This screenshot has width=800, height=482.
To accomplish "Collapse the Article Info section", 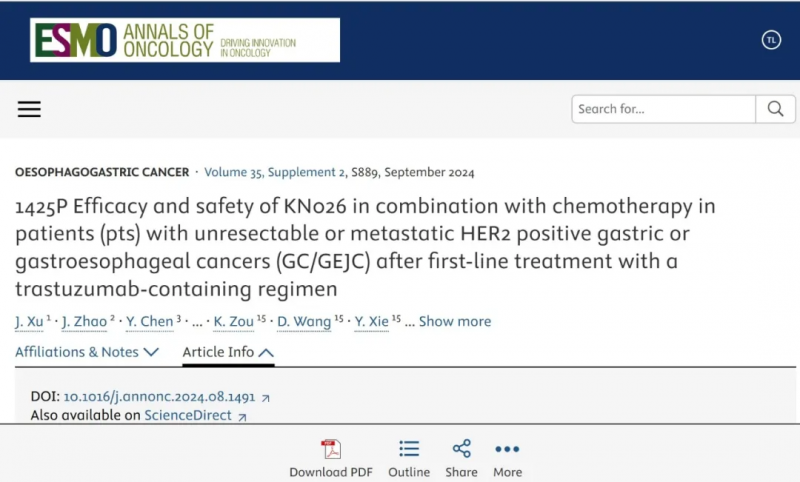I will 228,352.
